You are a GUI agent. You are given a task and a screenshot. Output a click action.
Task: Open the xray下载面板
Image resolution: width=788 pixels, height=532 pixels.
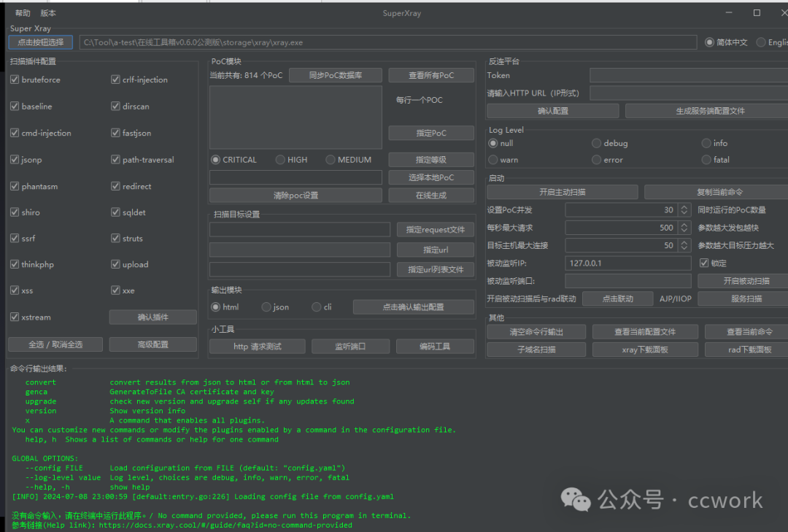pyautogui.click(x=645, y=350)
